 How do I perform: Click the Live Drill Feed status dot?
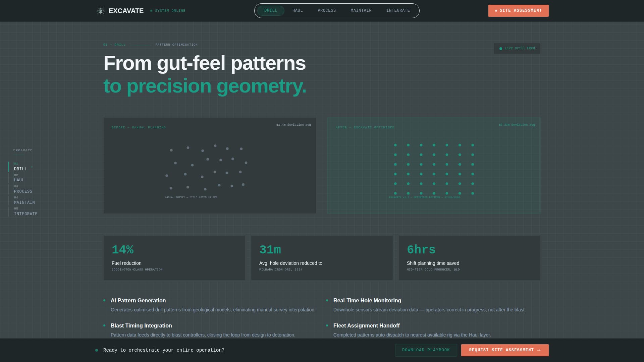[501, 49]
